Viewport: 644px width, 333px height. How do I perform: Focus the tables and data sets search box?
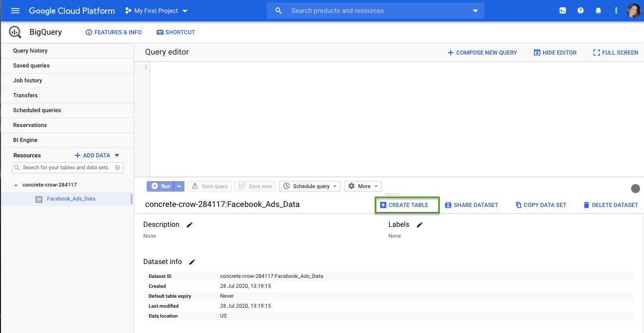(67, 168)
